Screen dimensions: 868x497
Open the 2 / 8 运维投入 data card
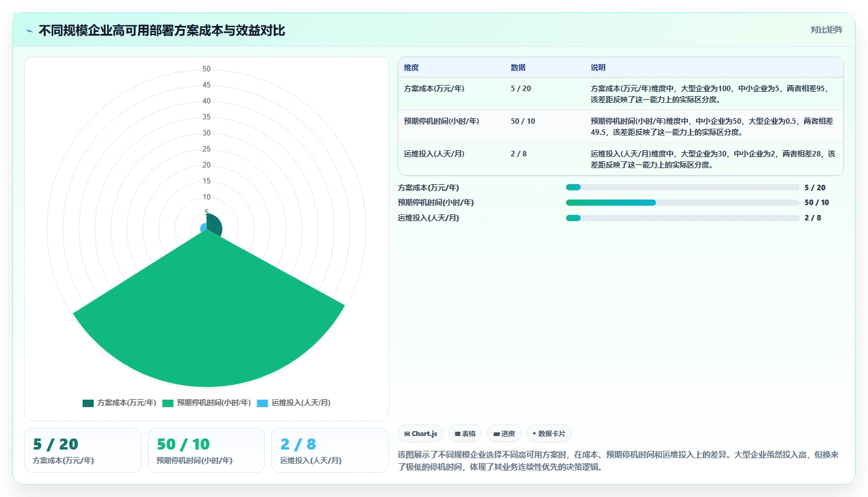click(330, 450)
